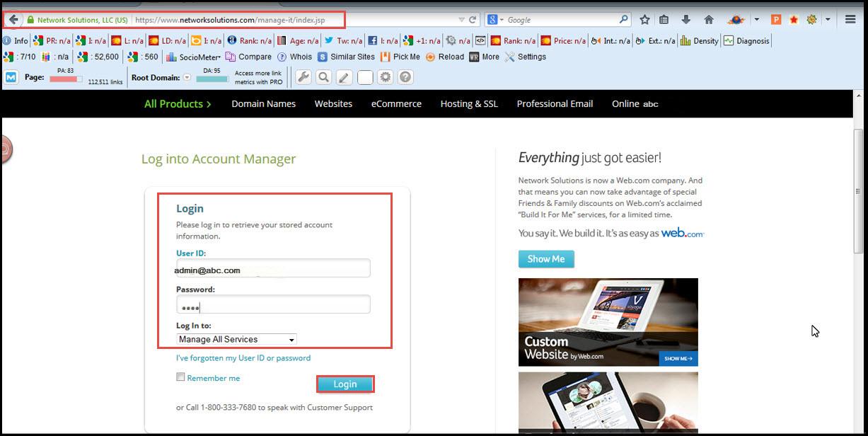Open the Firefox hamburger menu

pyautogui.click(x=851, y=20)
